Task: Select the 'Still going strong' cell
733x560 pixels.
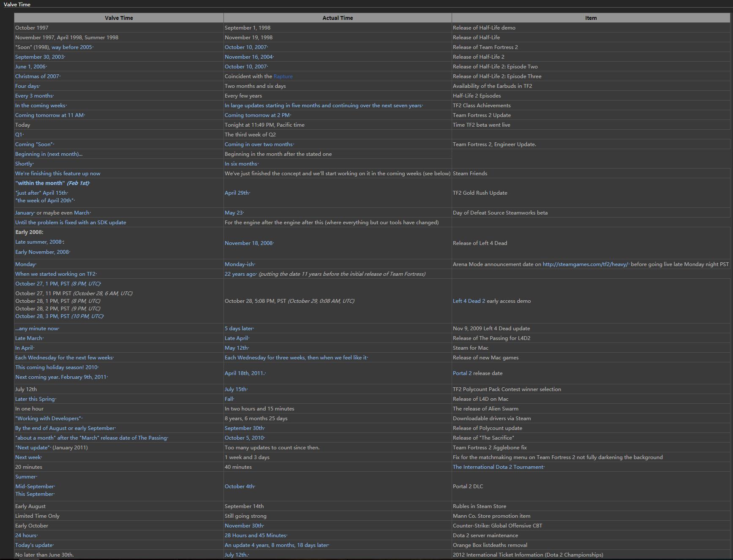Action: pos(338,516)
